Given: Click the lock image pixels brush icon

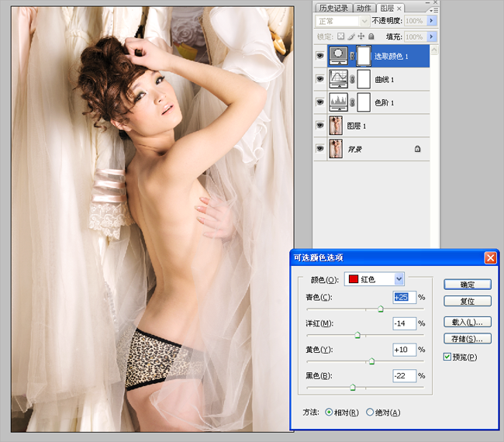Looking at the screenshot, I should point(351,36).
